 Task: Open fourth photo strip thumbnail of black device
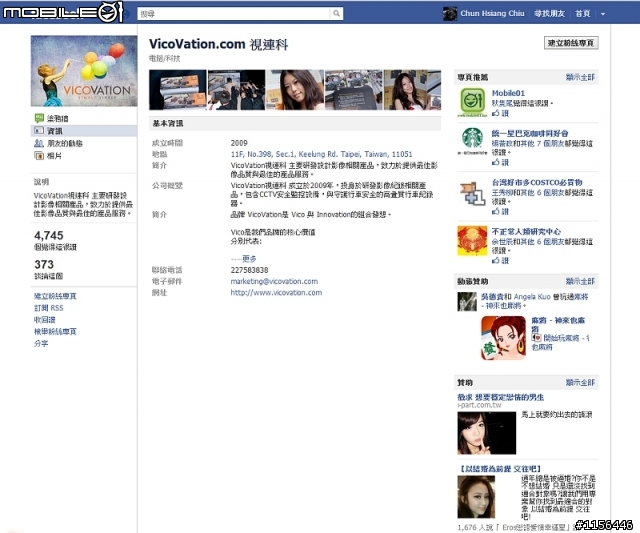354,90
